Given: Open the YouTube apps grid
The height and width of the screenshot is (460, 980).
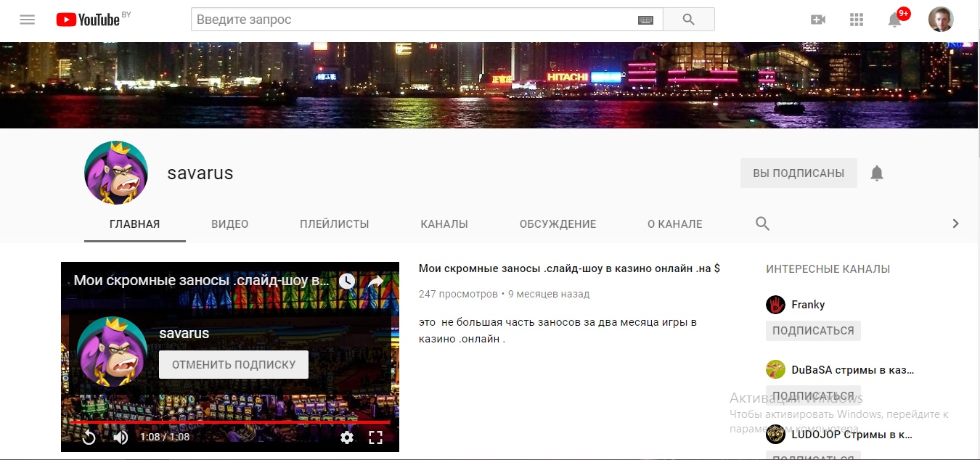Looking at the screenshot, I should point(857,20).
